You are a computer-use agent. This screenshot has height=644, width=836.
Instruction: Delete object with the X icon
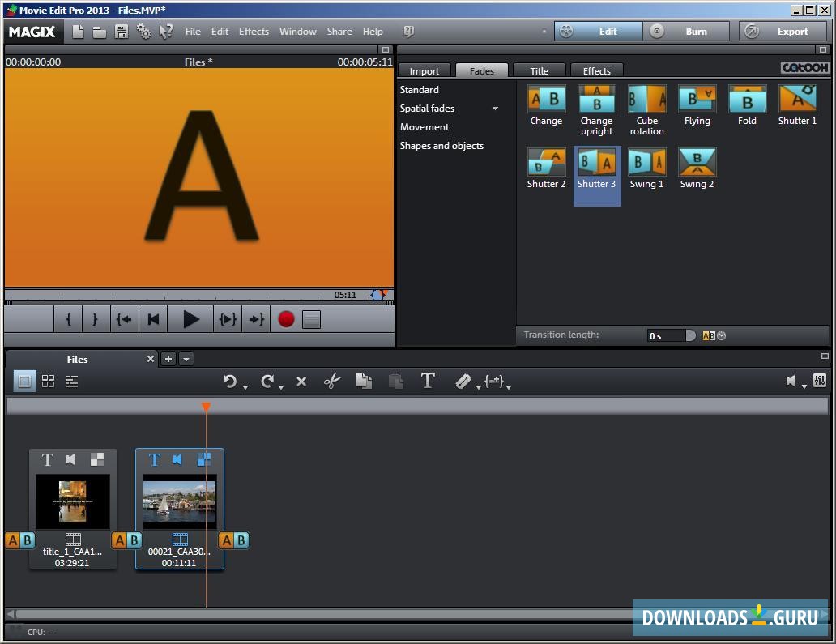click(x=301, y=381)
